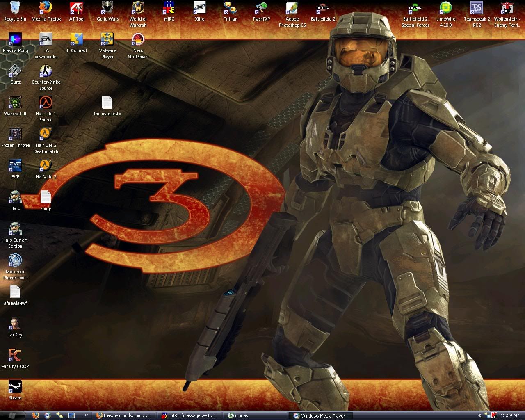525x420 pixels.
Task: Select the VMware Player icon
Action: 107,46
